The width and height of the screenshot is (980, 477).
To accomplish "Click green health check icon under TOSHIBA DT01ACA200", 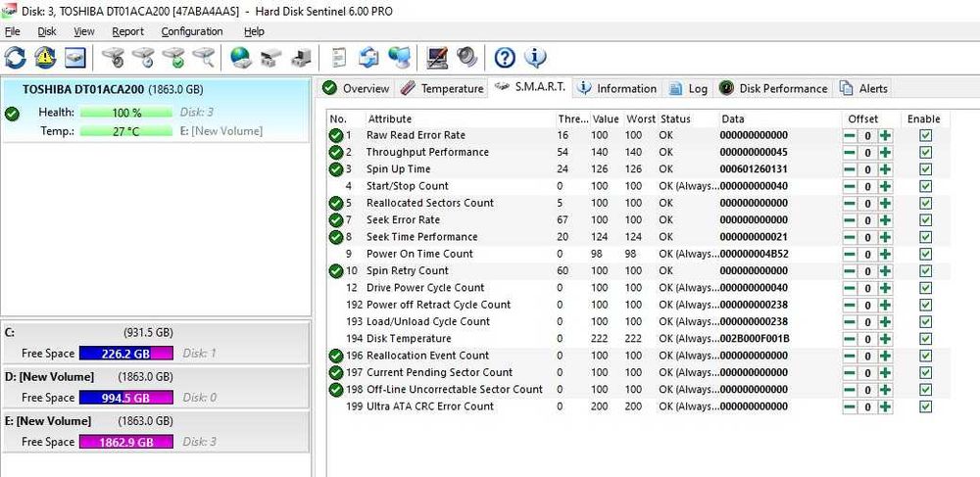I will [x=11, y=115].
